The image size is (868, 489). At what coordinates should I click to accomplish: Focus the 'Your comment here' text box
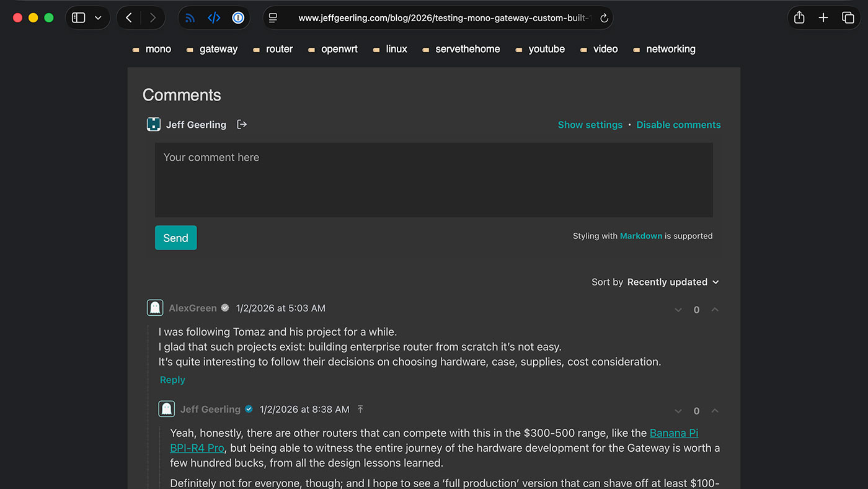(434, 180)
